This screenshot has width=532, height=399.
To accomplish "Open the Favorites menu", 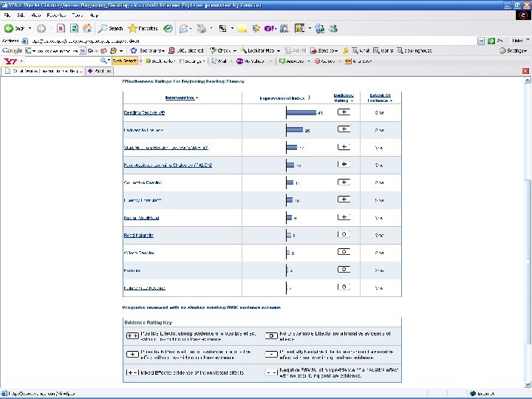I will 56,16.
